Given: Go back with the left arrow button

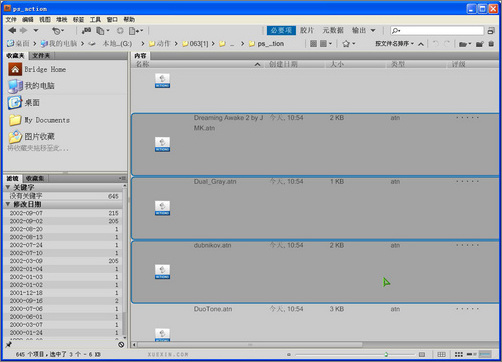Looking at the screenshot, I should (x=12, y=31).
